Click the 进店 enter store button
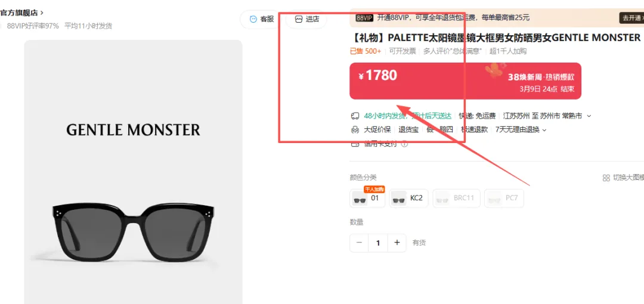Image resolution: width=644 pixels, height=304 pixels. (x=306, y=19)
